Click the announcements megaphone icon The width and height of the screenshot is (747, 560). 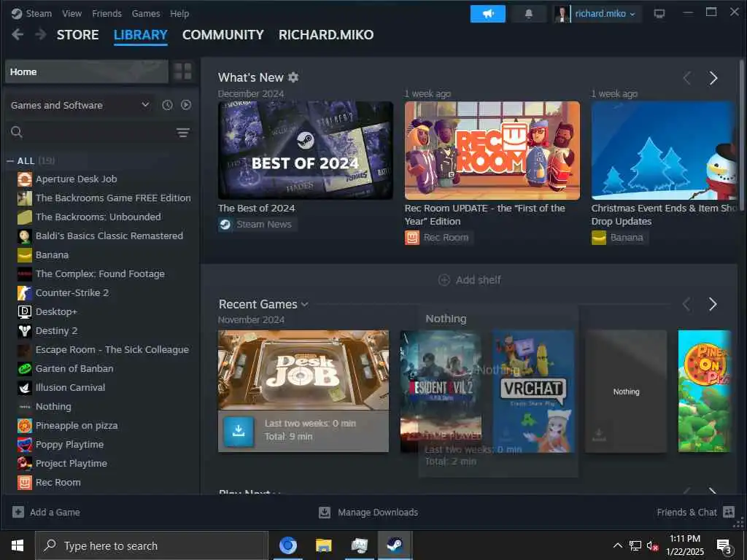487,14
